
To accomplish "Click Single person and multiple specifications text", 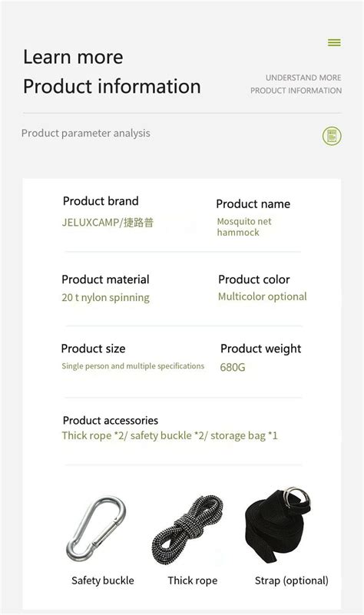I will (133, 366).
